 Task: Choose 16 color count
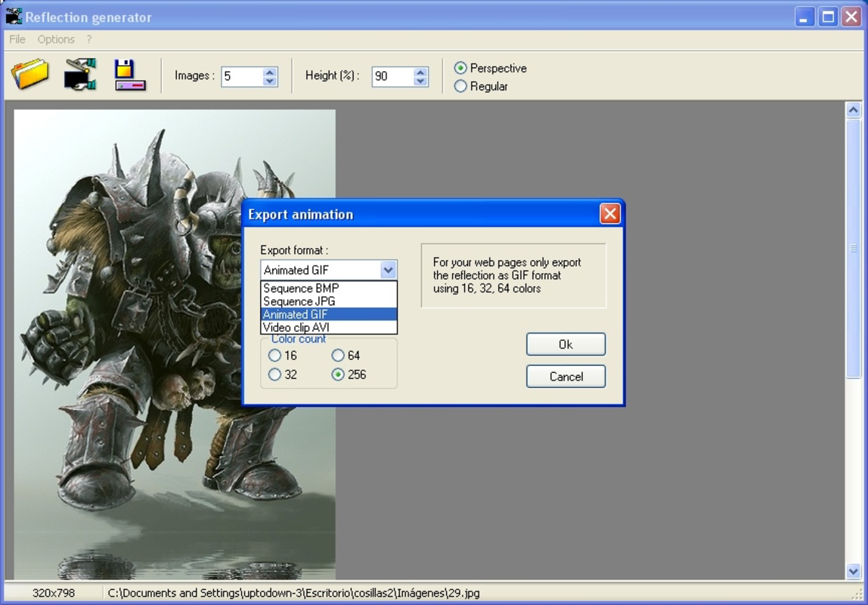274,355
